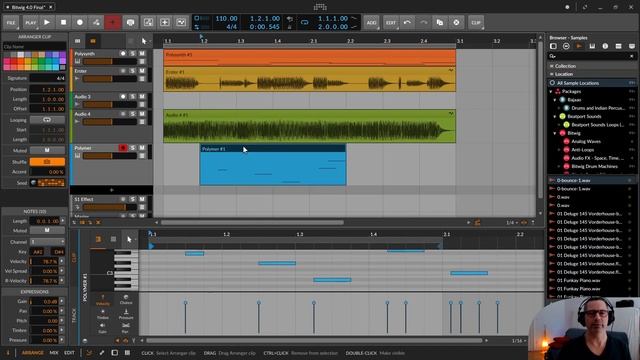Select the Audio 4 green clip
Viewport: 640px width, 360px height.
pos(309,126)
